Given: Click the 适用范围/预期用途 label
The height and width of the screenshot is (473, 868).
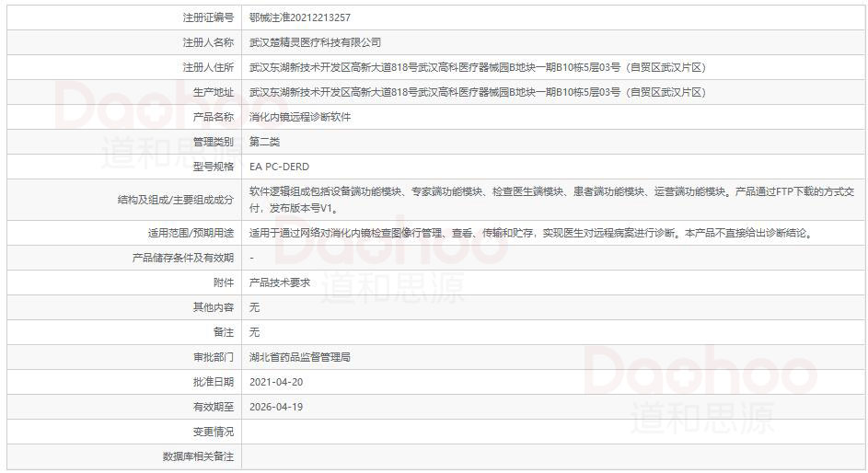Looking at the screenshot, I should coord(191,233).
